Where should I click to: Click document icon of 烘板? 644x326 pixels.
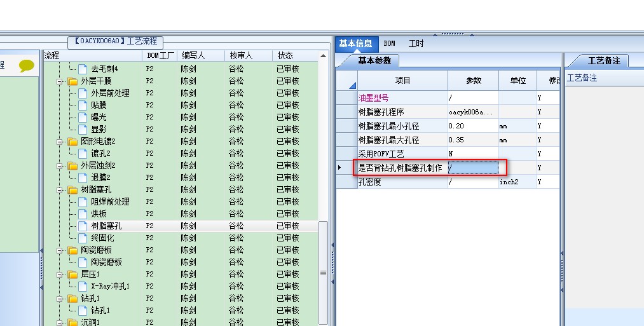coord(83,214)
